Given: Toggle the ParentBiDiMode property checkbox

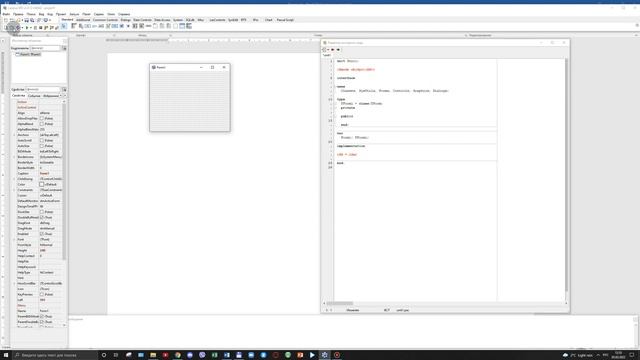Looking at the screenshot, I should [x=42, y=316].
